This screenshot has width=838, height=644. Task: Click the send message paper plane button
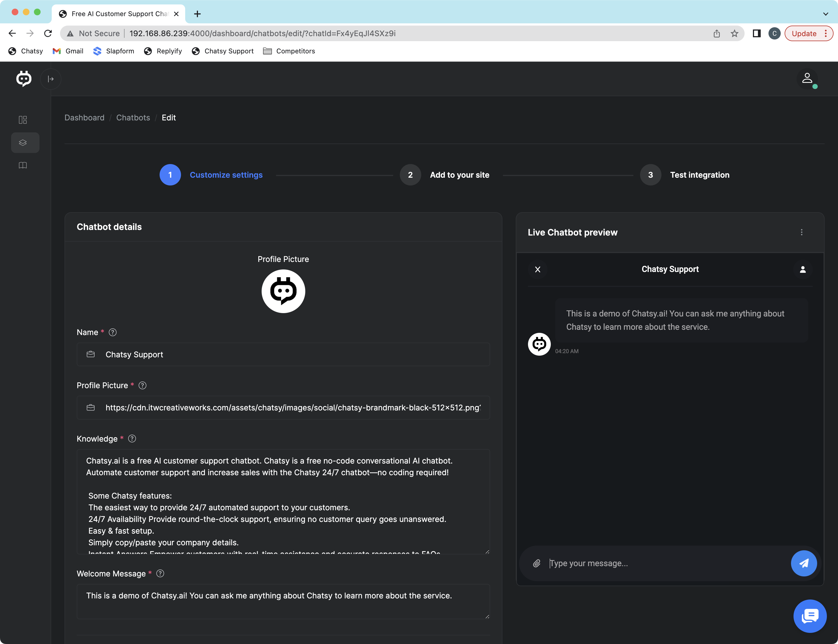804,563
